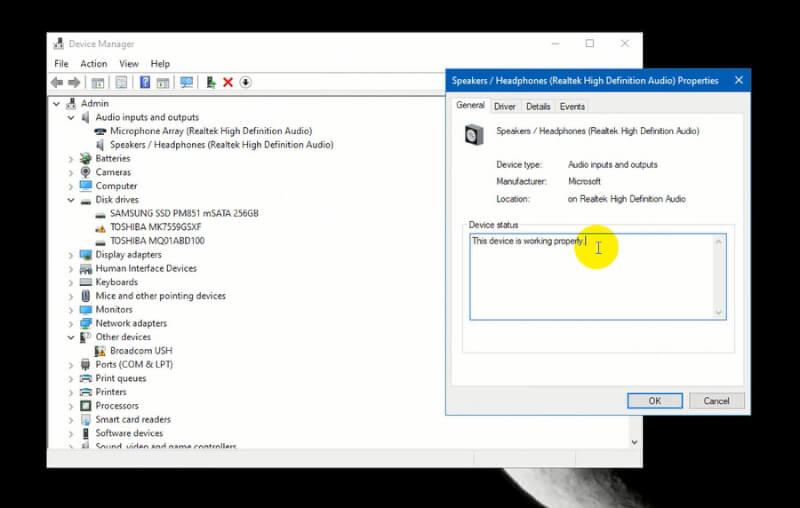Viewport: 800px width, 508px height.
Task: Click the down-arrow circle toolbar icon
Action: point(246,83)
